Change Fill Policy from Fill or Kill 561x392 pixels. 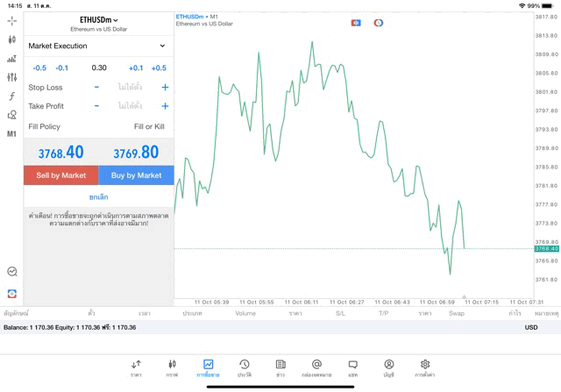pos(148,127)
